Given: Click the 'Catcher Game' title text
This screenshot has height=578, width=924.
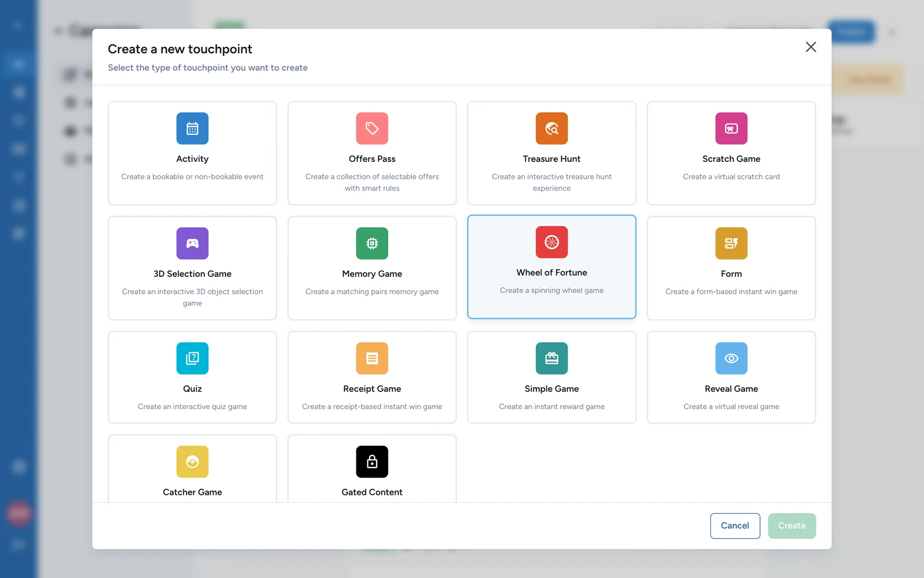Looking at the screenshot, I should [192, 492].
